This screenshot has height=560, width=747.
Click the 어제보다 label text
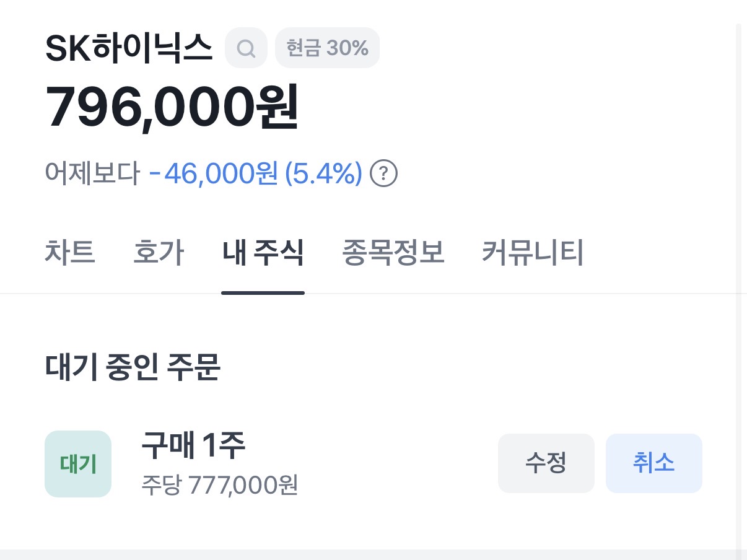click(93, 174)
